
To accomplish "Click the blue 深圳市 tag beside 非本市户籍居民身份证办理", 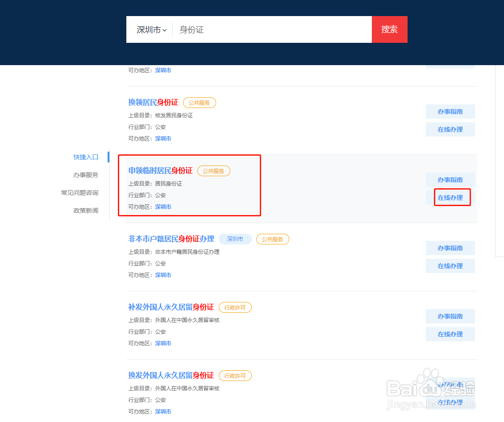I will tap(235, 239).
